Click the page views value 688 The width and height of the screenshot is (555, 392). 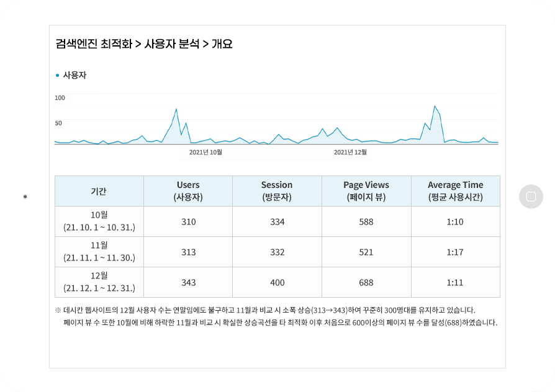366,283
